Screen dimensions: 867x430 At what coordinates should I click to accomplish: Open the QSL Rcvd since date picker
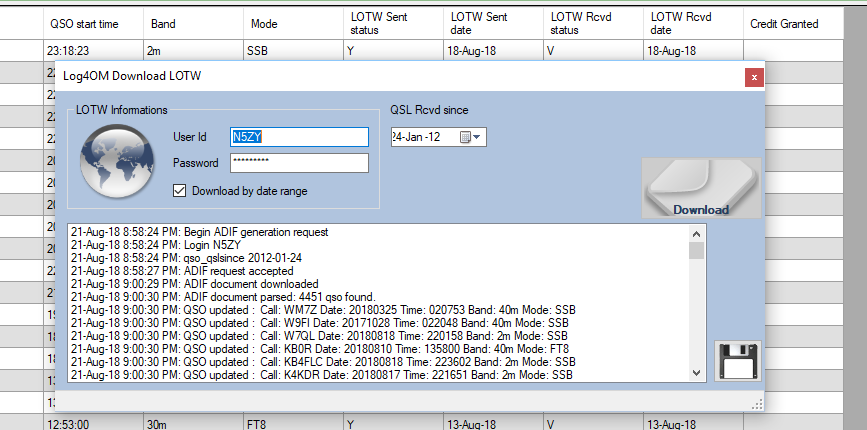[476, 137]
